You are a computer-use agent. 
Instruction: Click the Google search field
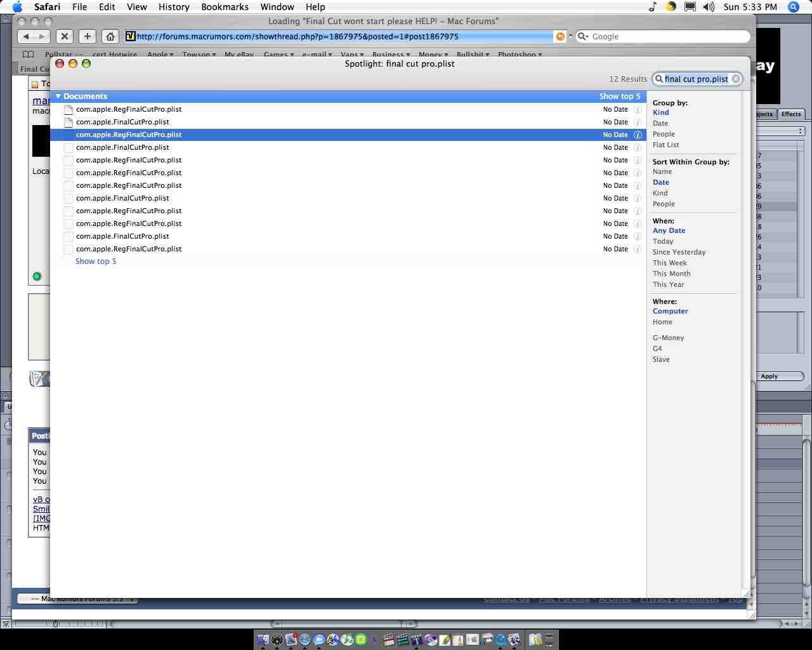tap(663, 36)
